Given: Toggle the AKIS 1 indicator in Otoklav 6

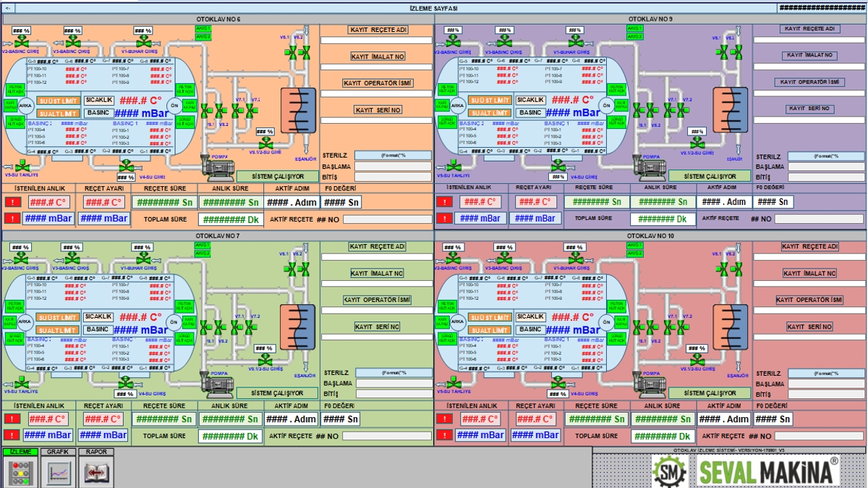Looking at the screenshot, I should (203, 28).
